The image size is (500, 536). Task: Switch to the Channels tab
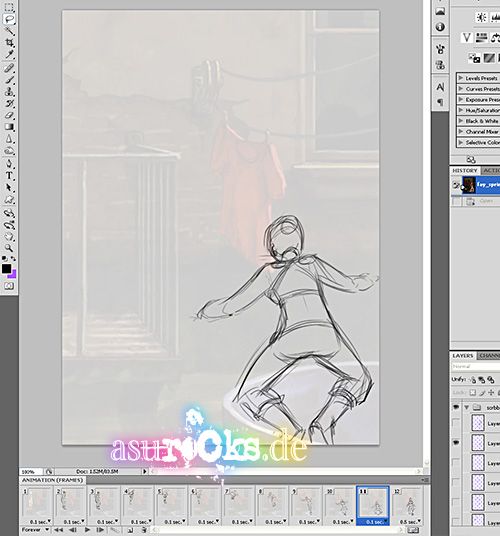pos(489,356)
